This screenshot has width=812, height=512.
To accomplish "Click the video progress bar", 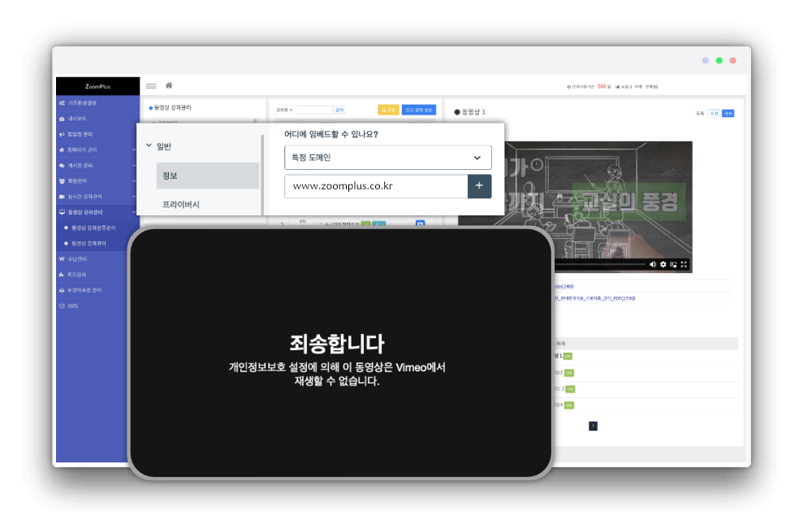I will pyautogui.click(x=600, y=264).
